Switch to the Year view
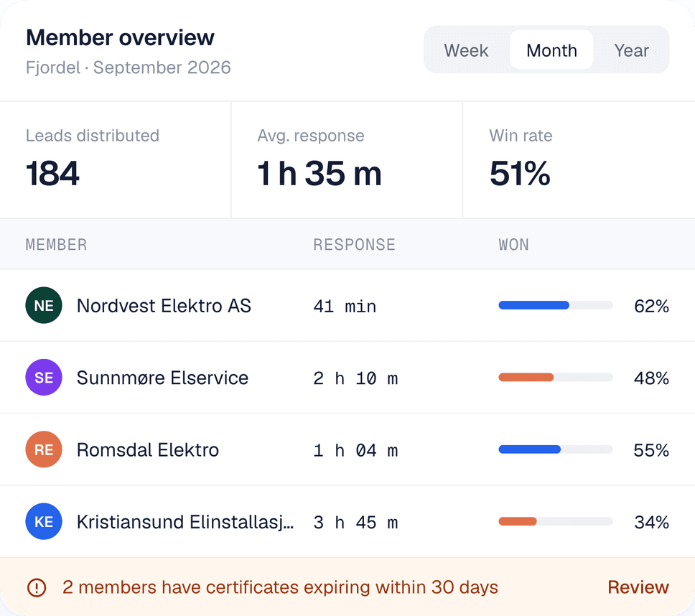 pyautogui.click(x=631, y=50)
